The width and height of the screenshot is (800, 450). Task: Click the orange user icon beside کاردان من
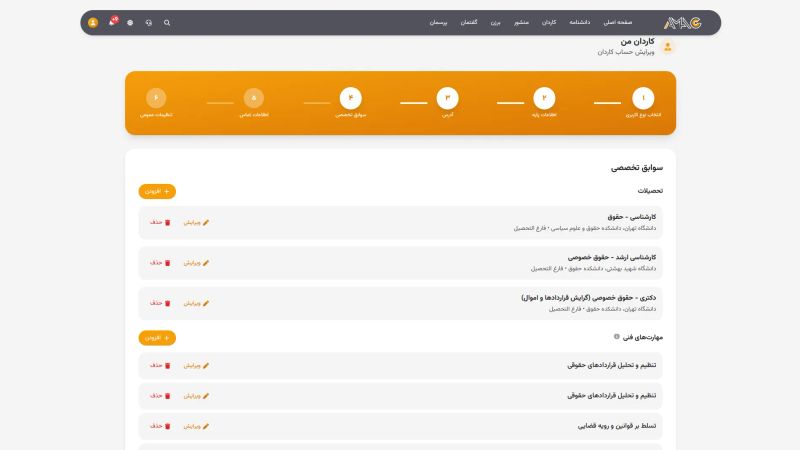point(667,47)
